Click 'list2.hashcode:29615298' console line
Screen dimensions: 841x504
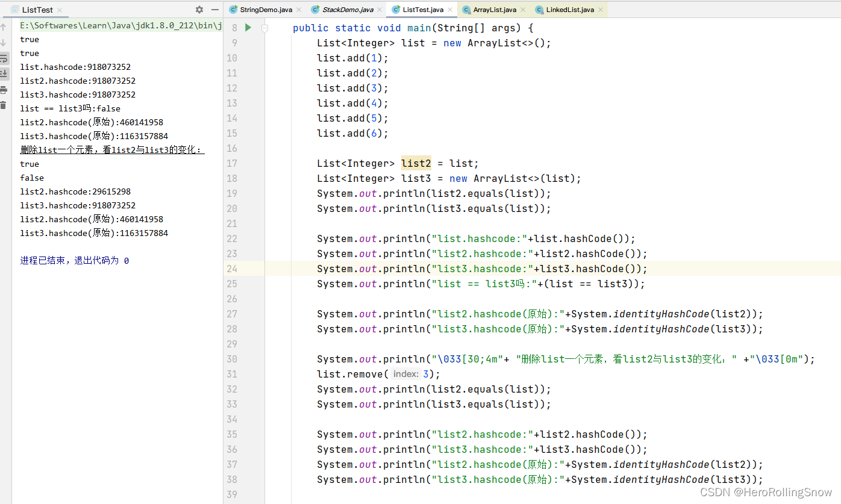pos(75,192)
